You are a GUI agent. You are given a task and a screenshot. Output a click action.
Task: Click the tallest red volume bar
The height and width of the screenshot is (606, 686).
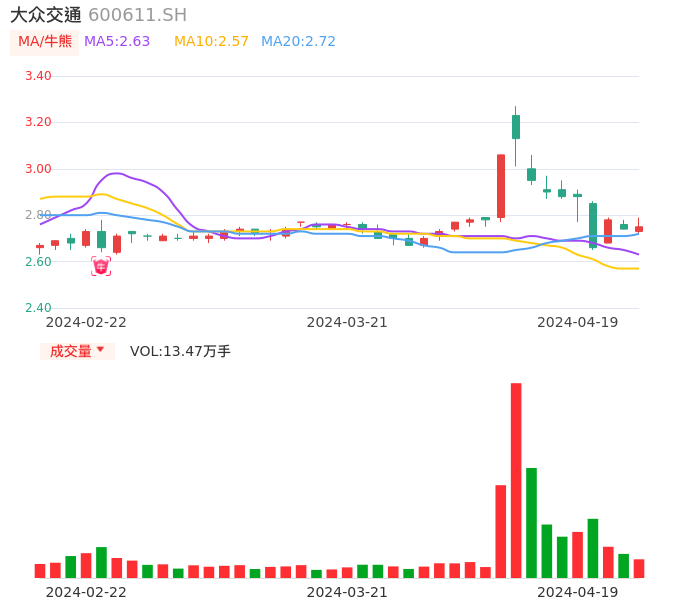click(516, 480)
